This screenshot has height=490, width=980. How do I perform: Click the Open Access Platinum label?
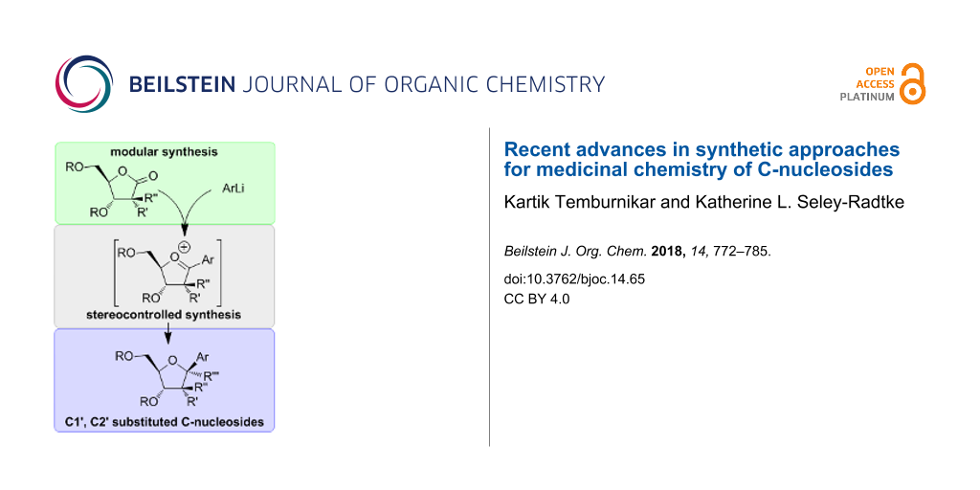866,84
